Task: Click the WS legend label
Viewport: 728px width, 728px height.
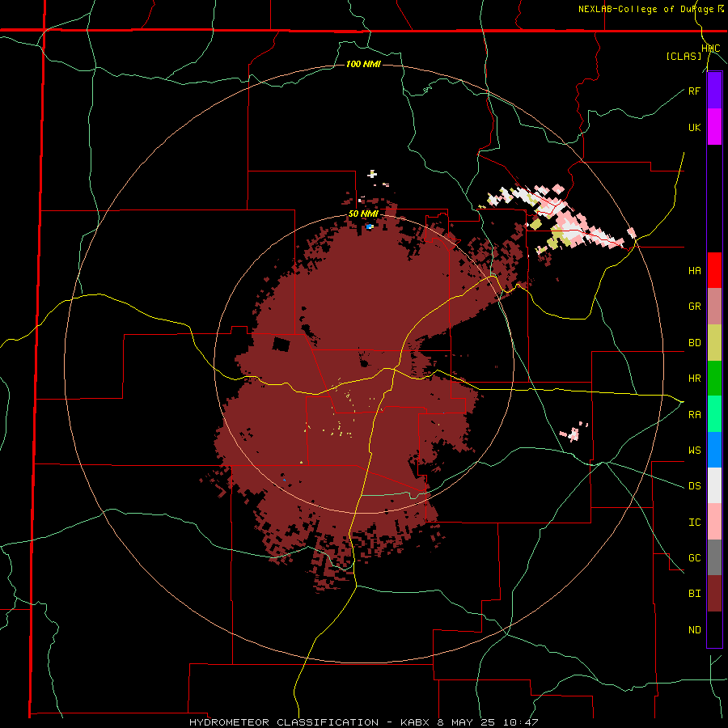Action: [694, 451]
